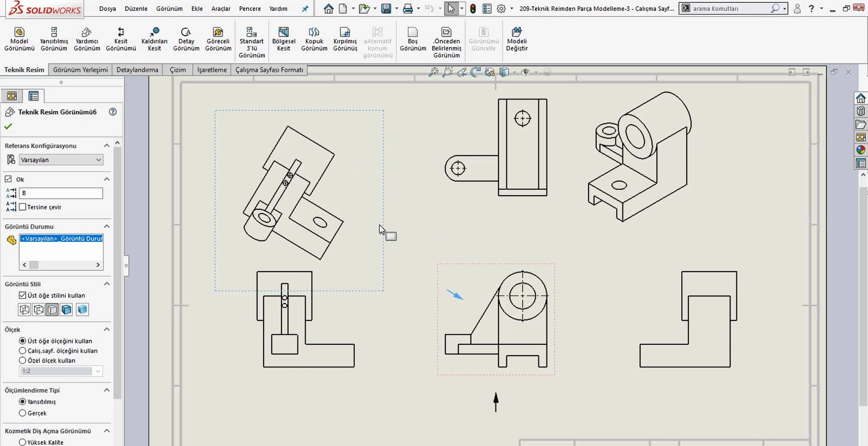Select the shaded with edges display style icon

pos(66,310)
